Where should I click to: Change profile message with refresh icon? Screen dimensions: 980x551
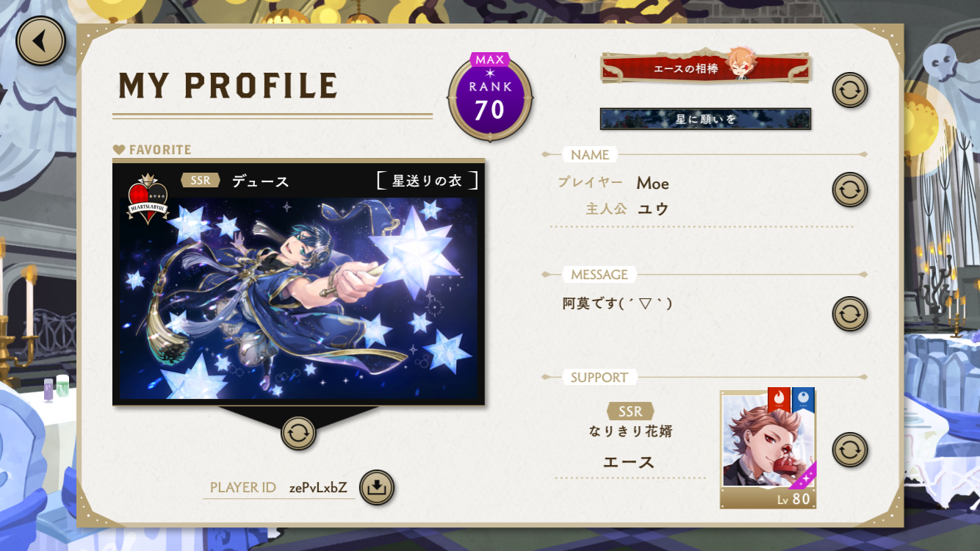(x=850, y=314)
